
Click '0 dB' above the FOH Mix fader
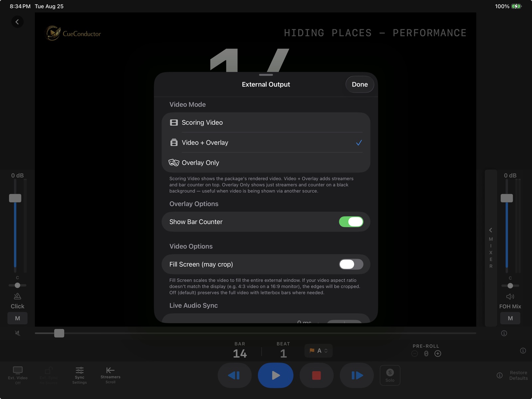(x=510, y=176)
